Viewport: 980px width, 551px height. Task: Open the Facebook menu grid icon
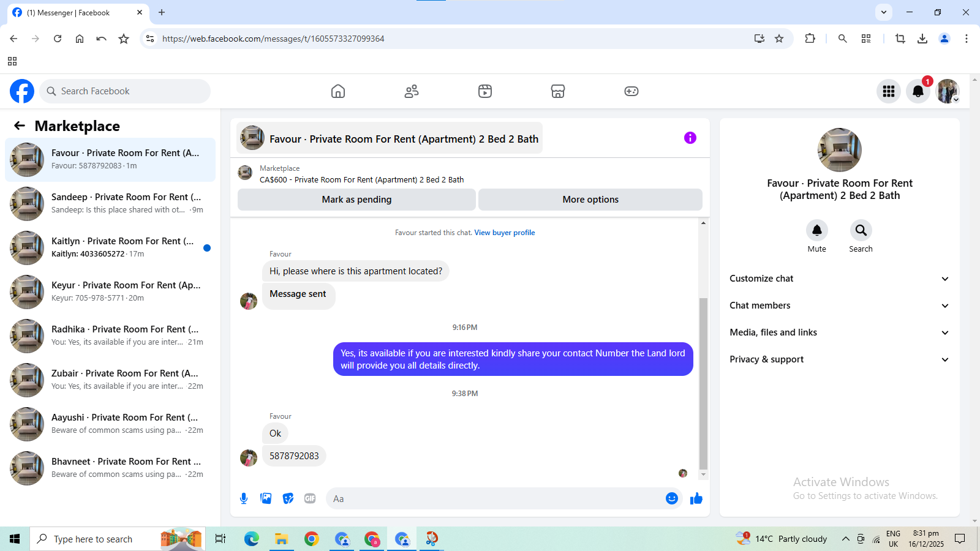pyautogui.click(x=889, y=91)
